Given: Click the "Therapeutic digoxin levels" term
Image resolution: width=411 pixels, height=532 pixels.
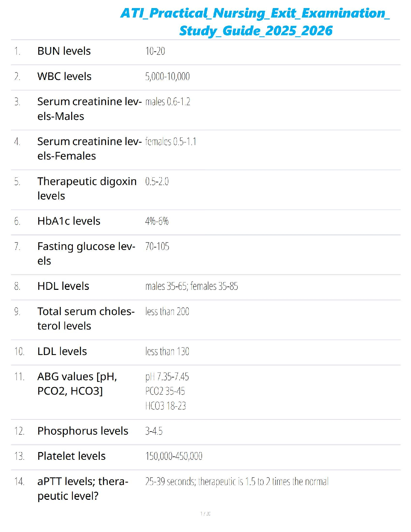Looking at the screenshot, I should (x=87, y=188).
